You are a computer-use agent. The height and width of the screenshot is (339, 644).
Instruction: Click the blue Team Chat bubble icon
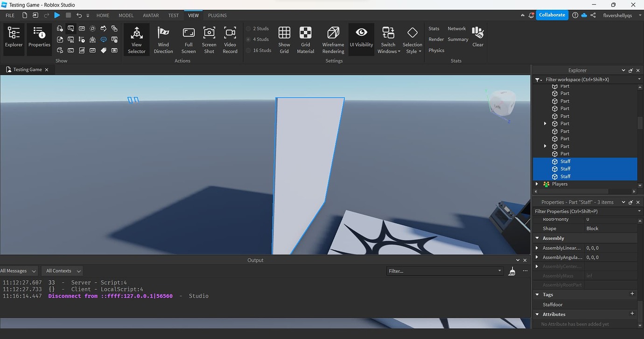tap(104, 40)
